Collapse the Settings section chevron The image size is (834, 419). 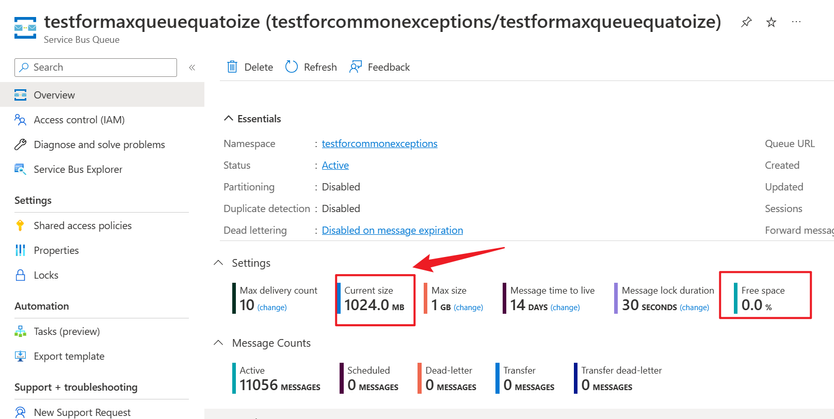pos(219,263)
